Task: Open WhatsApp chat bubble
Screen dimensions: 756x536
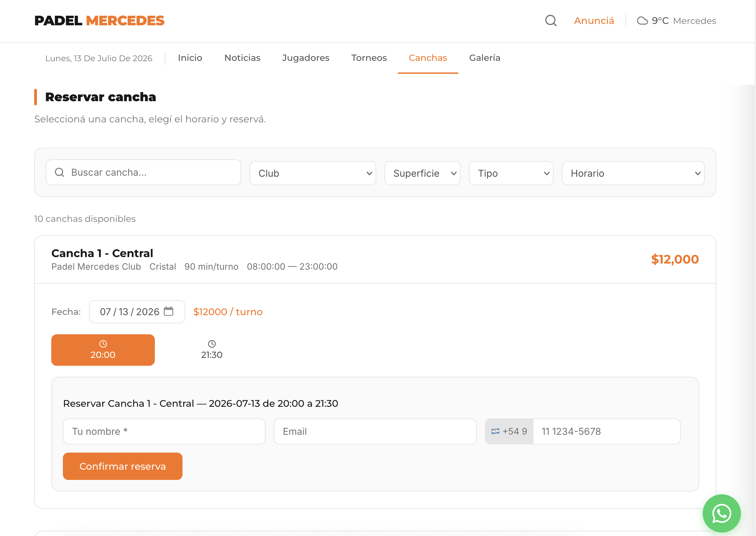Action: coord(721,513)
